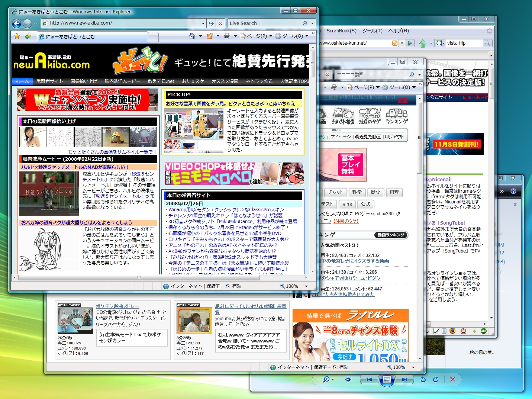Open ツール(O) menu in front IE window
Viewport: 532px width, 399px height.
click(x=292, y=36)
